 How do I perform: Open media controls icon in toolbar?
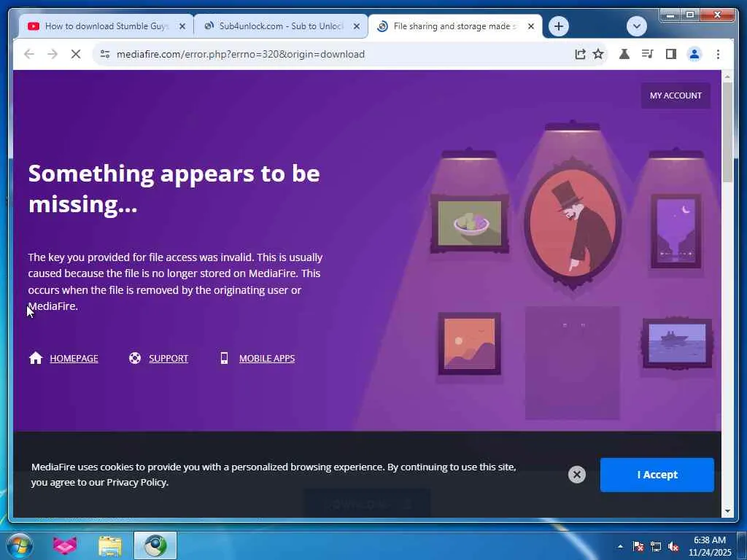click(648, 54)
